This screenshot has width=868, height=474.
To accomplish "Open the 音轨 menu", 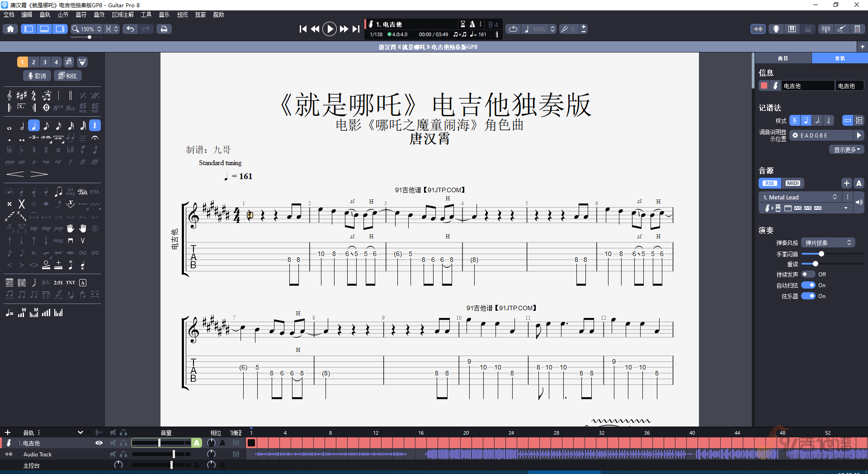I will pos(45,14).
